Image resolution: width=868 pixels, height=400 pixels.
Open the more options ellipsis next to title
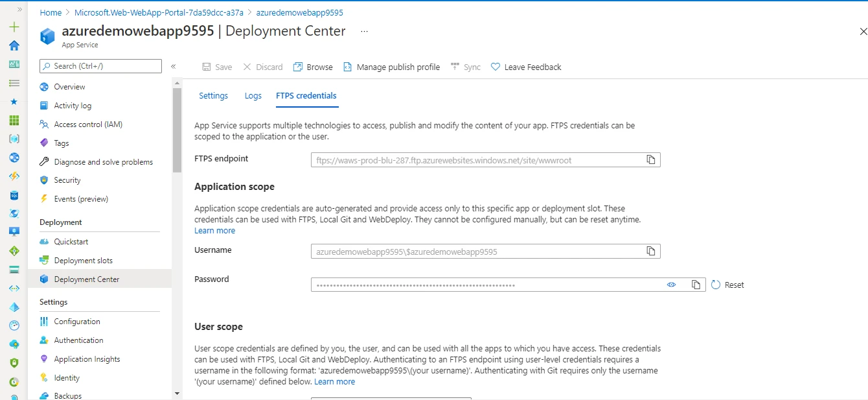(364, 30)
